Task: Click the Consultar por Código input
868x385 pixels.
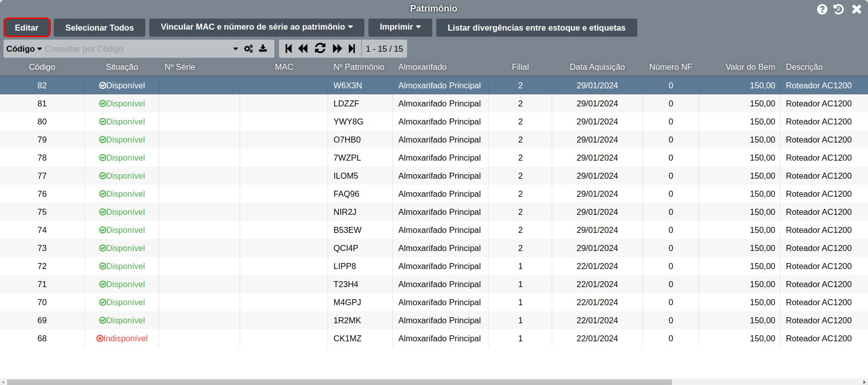Action: coord(137,49)
